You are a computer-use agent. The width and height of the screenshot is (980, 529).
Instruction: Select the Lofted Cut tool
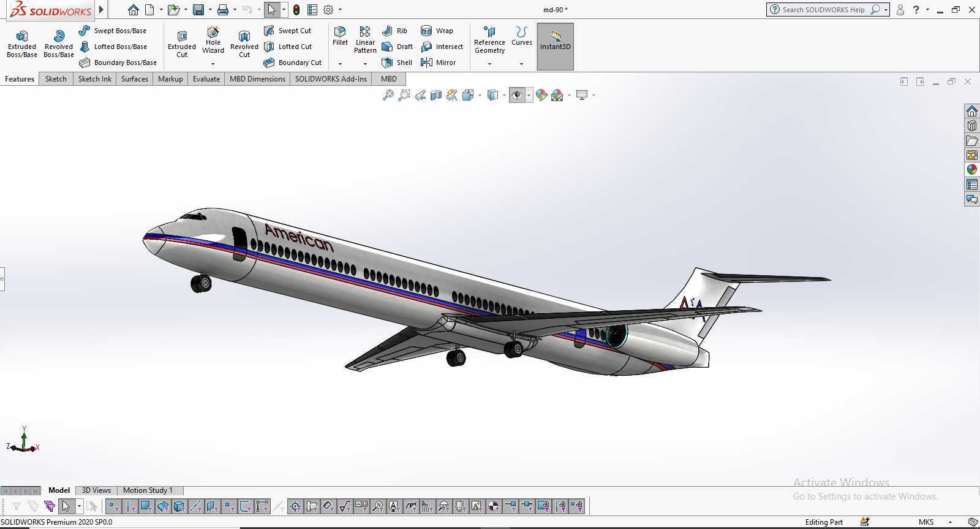click(x=288, y=47)
